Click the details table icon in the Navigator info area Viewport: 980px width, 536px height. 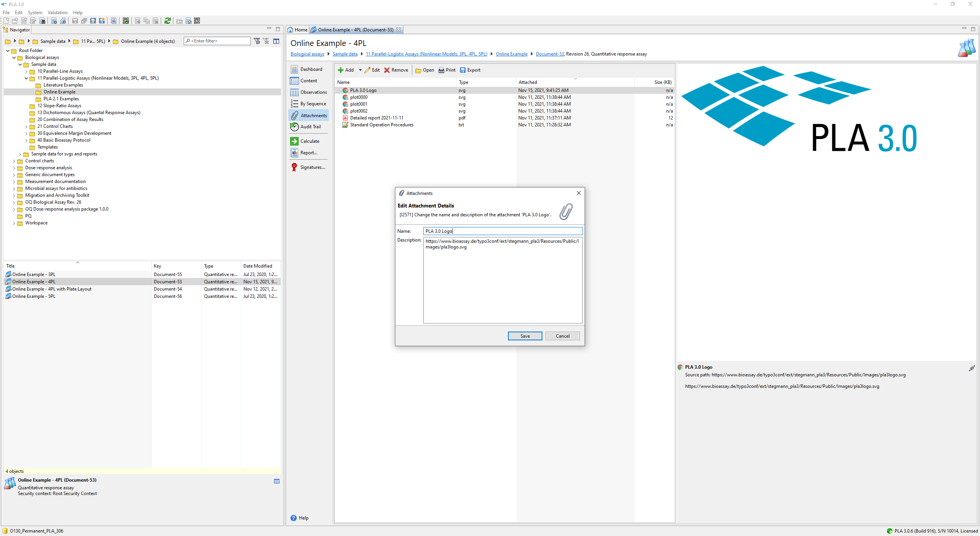pyautogui.click(x=277, y=481)
